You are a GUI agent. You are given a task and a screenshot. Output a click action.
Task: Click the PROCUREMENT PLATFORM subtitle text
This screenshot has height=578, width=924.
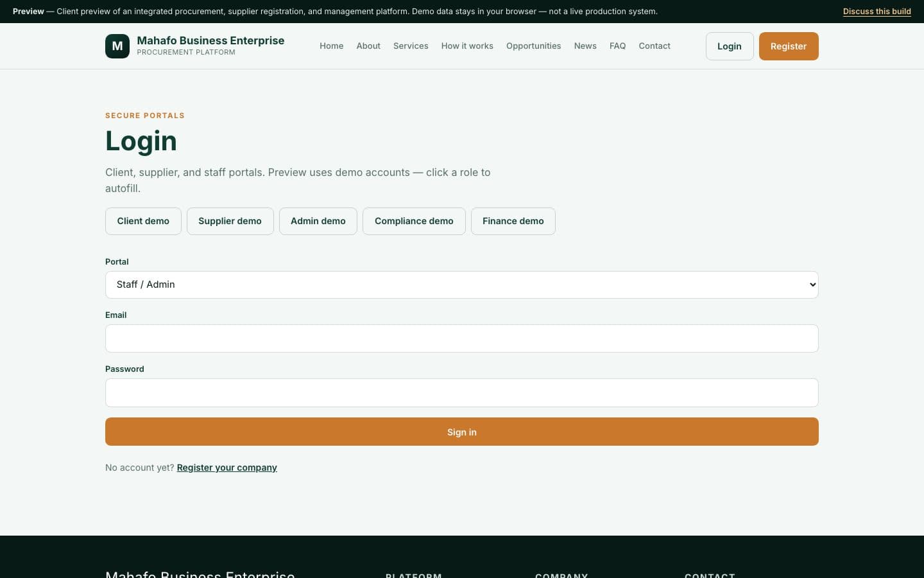click(x=186, y=53)
